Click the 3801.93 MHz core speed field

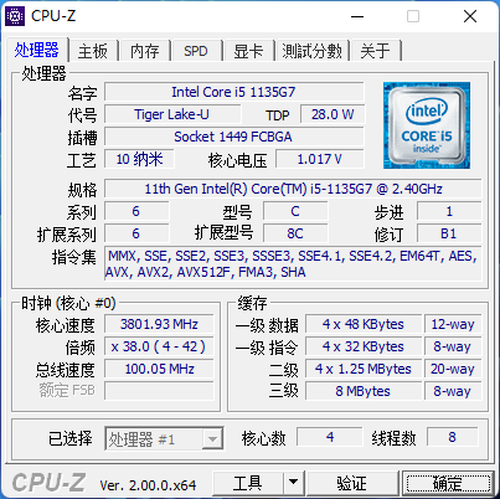pos(159,324)
